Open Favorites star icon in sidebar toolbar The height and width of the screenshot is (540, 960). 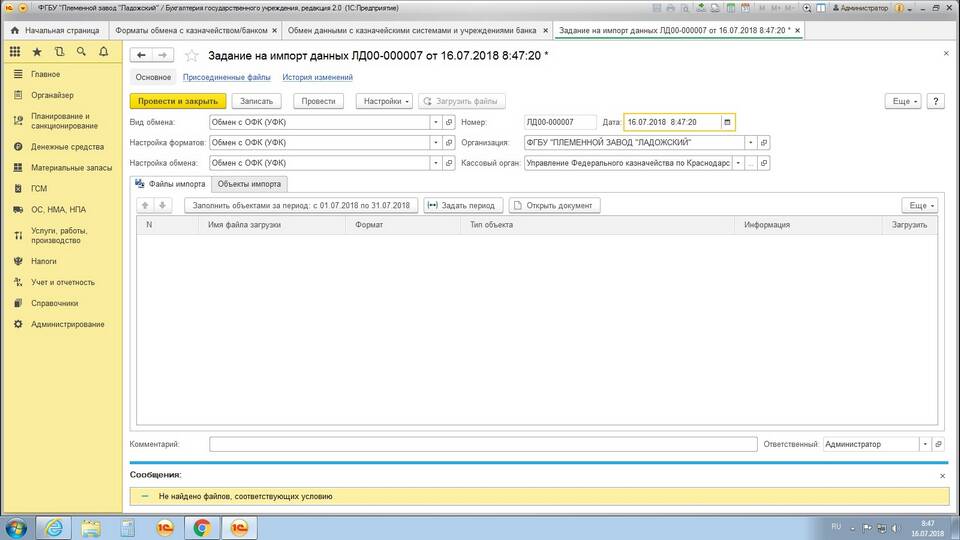(37, 52)
